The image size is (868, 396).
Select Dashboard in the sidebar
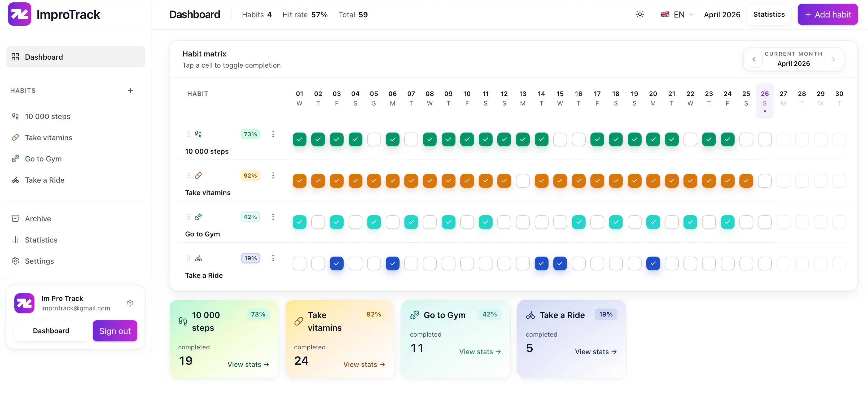click(76, 57)
